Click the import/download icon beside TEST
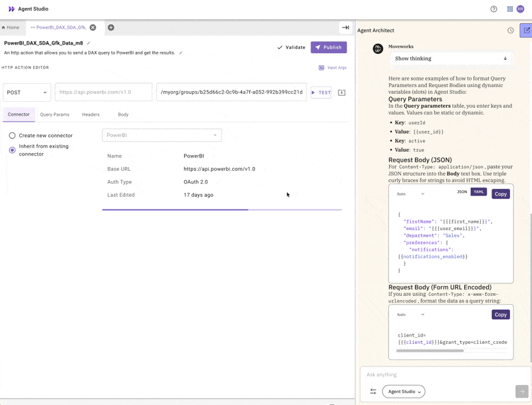The width and height of the screenshot is (532, 405). [342, 92]
